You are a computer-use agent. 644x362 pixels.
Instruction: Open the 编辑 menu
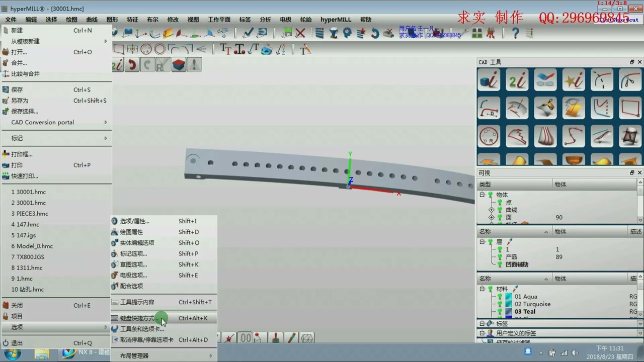point(31,20)
